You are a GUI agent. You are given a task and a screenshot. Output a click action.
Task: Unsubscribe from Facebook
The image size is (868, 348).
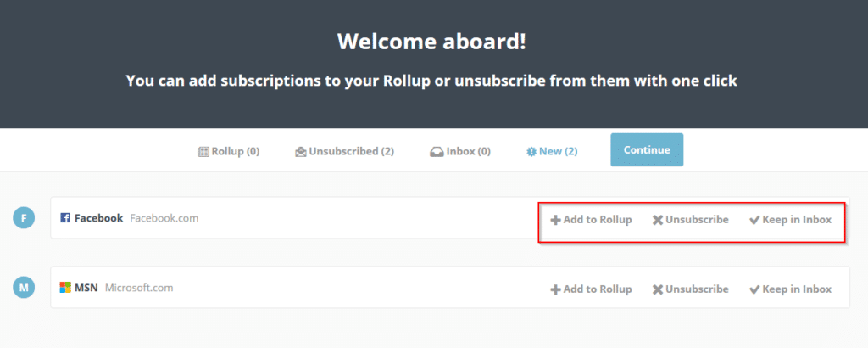click(690, 220)
